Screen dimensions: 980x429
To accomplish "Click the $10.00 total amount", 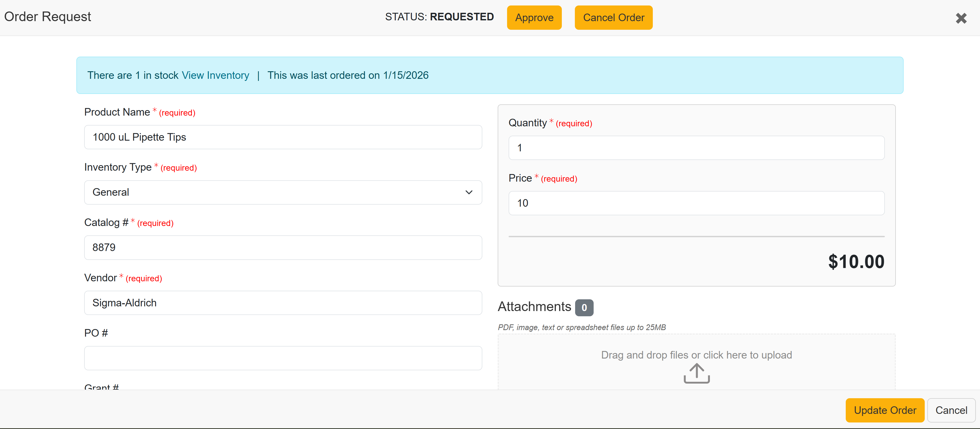I will (856, 261).
